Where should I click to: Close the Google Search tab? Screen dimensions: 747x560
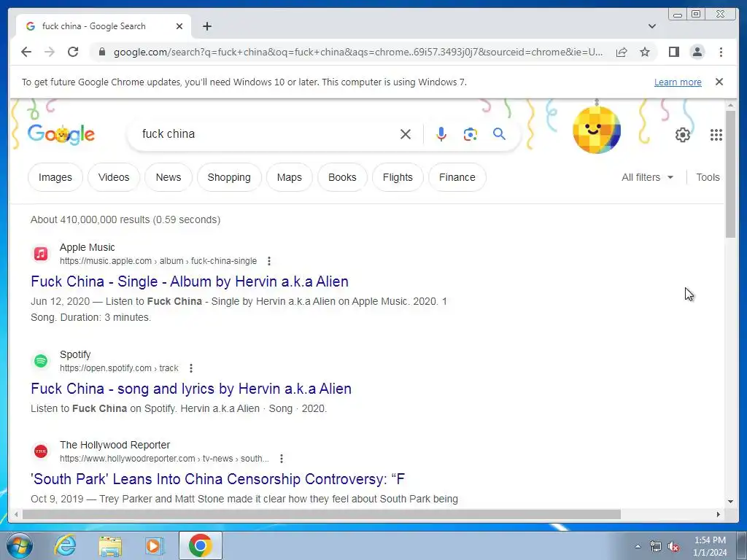(179, 26)
